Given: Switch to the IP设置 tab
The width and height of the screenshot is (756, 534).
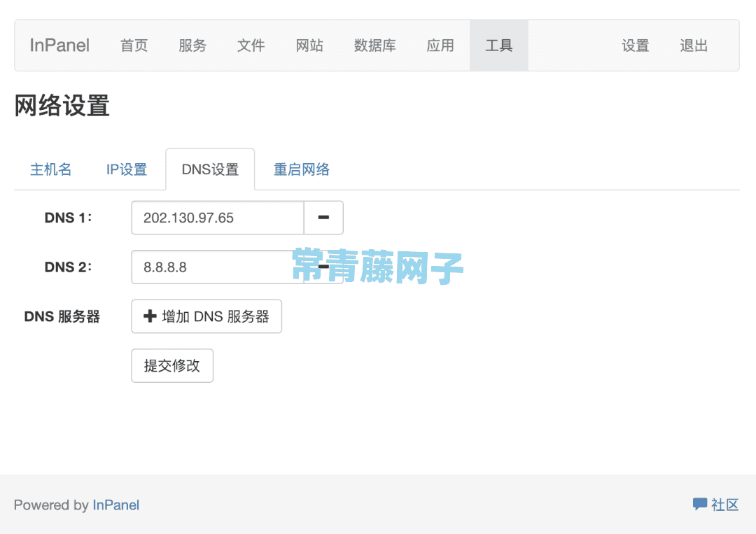Looking at the screenshot, I should 127,169.
